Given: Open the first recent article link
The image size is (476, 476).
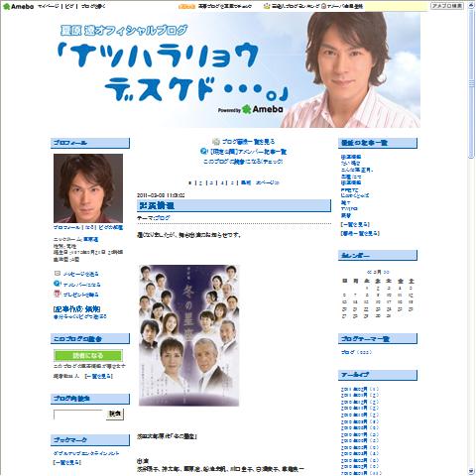Looking at the screenshot, I should click(351, 157).
